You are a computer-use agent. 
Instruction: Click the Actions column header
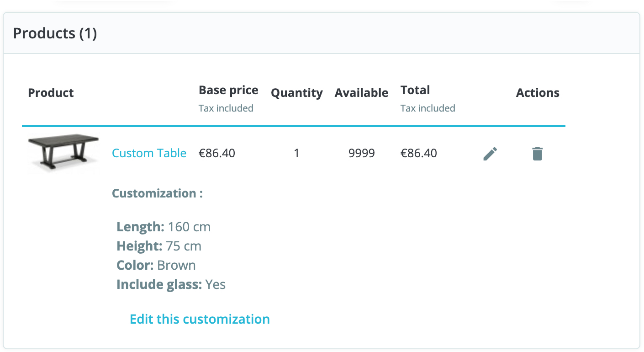[538, 93]
